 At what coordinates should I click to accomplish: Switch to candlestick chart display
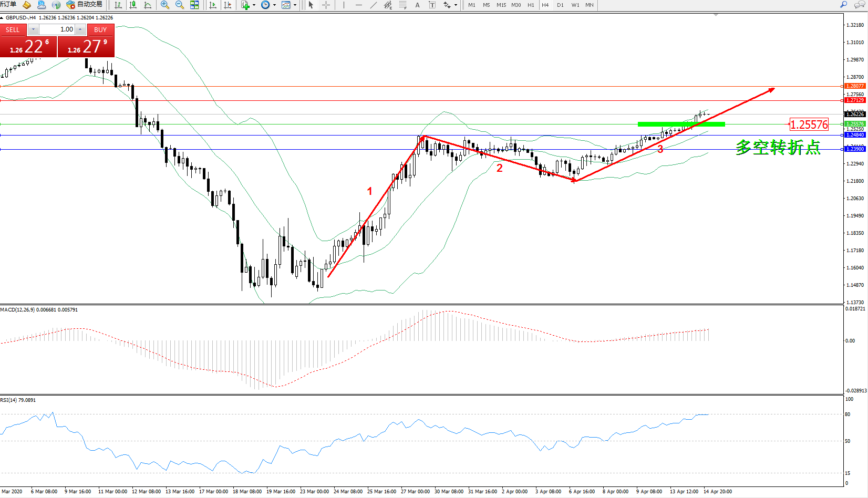point(133,5)
